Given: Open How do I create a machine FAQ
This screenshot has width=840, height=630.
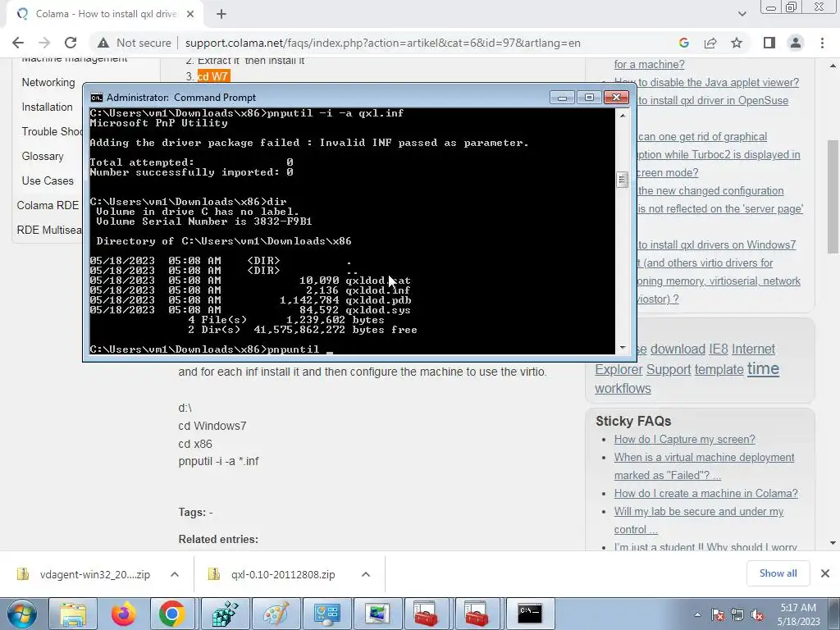Looking at the screenshot, I should (706, 493).
